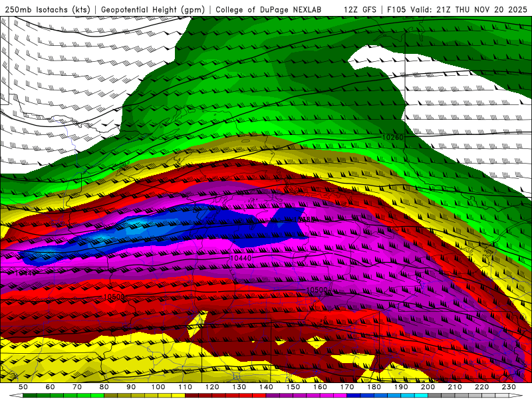Click the 'College of DuPage NEXLAB' label

(x=269, y=10)
